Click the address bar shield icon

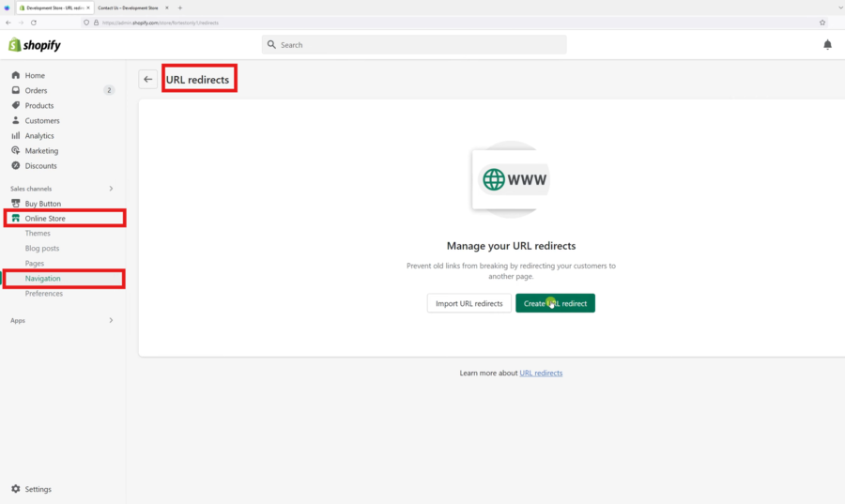86,23
